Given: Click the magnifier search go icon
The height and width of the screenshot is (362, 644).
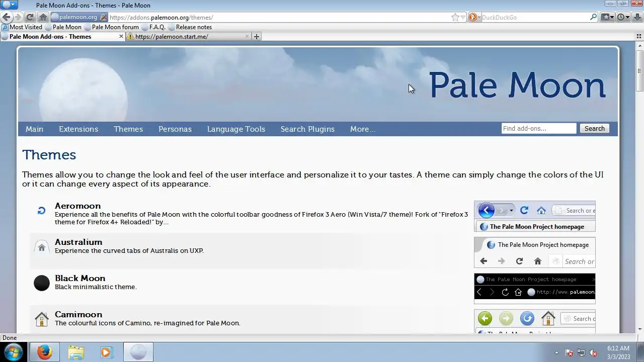Looking at the screenshot, I should pyautogui.click(x=594, y=17).
